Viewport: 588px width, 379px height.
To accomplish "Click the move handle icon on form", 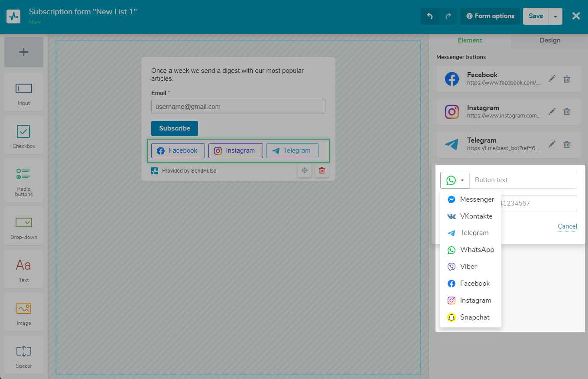I will (305, 170).
